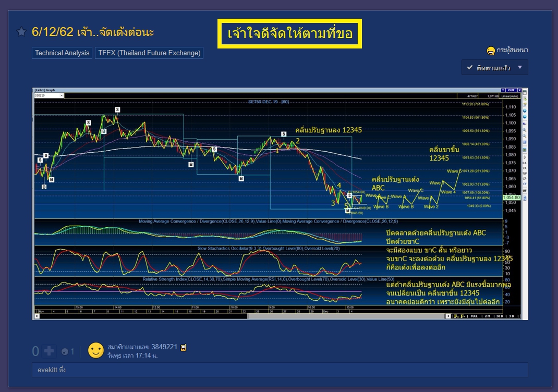Select the FULL time range
Screen dimensions: 558x392
coord(474,316)
